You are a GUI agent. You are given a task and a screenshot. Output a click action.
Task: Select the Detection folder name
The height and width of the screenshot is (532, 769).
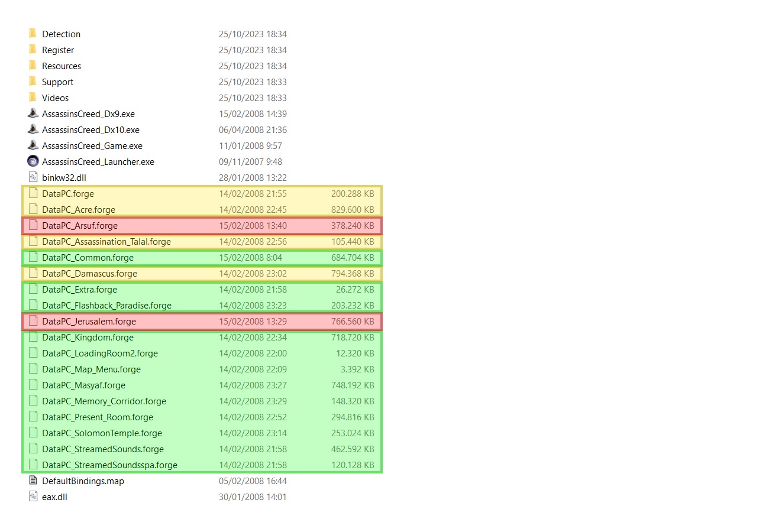61,34
